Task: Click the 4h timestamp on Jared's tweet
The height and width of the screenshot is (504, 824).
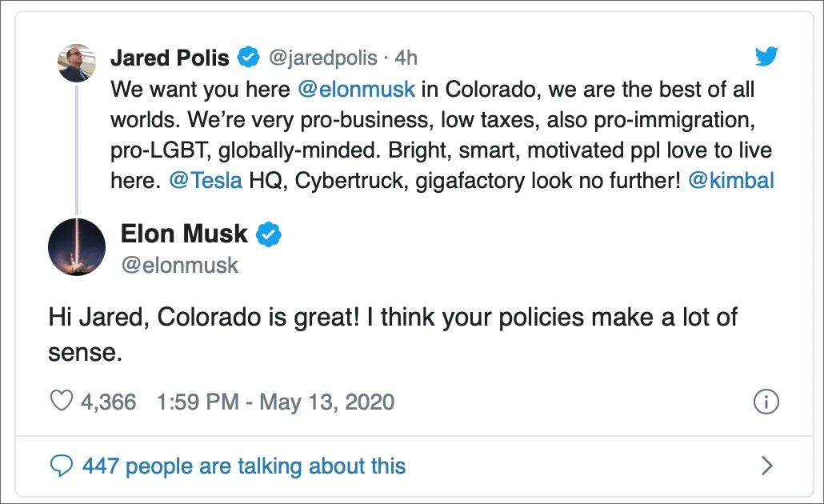Action: pyautogui.click(x=406, y=58)
